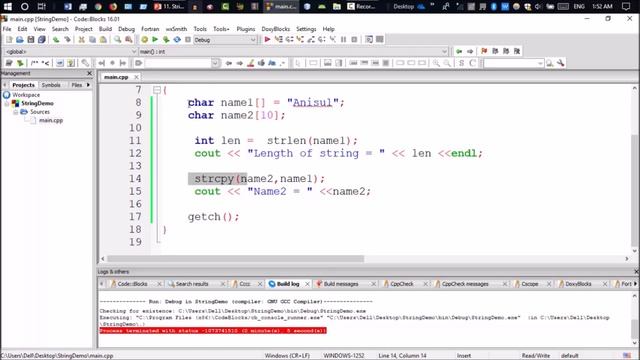Open the global scope dropdown

[x=134, y=52]
